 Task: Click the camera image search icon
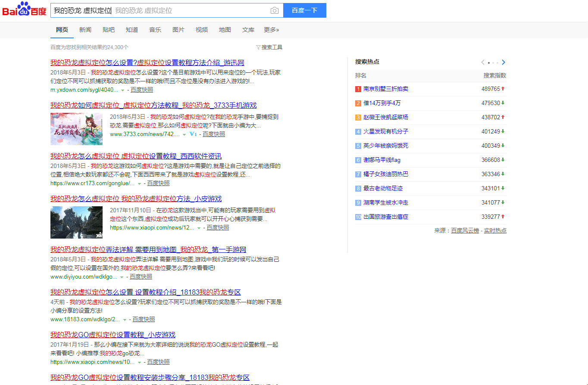tap(274, 11)
